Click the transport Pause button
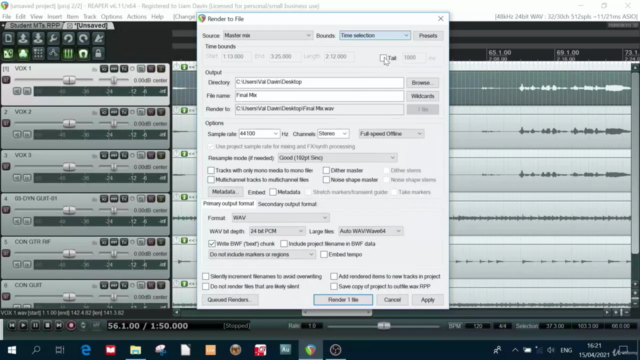Image resolution: width=640 pixels, height=360 pixels. pos(36,325)
